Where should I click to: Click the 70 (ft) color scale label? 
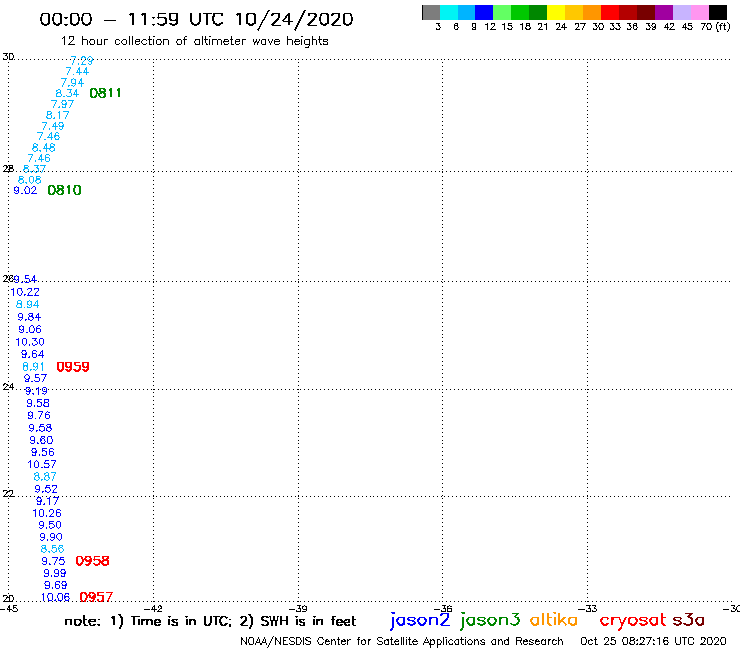point(715,26)
